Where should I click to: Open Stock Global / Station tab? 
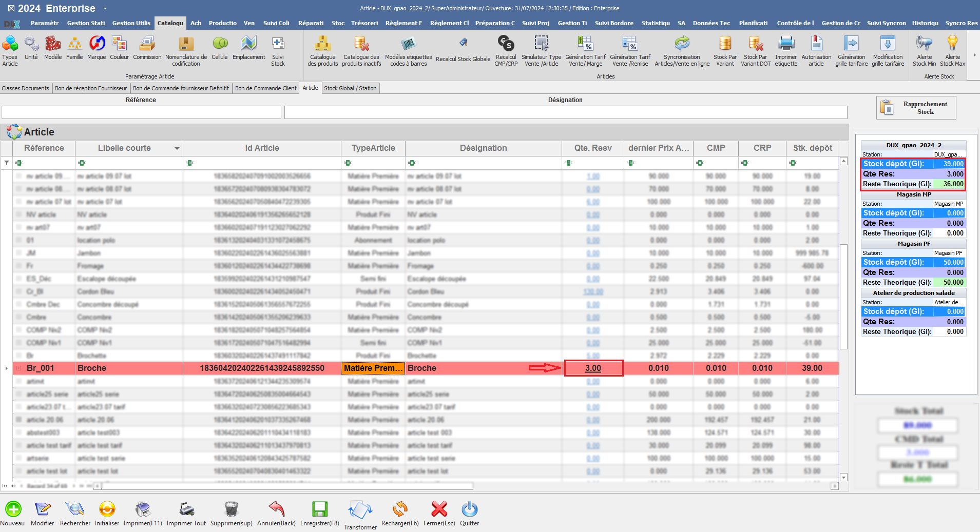pos(350,88)
